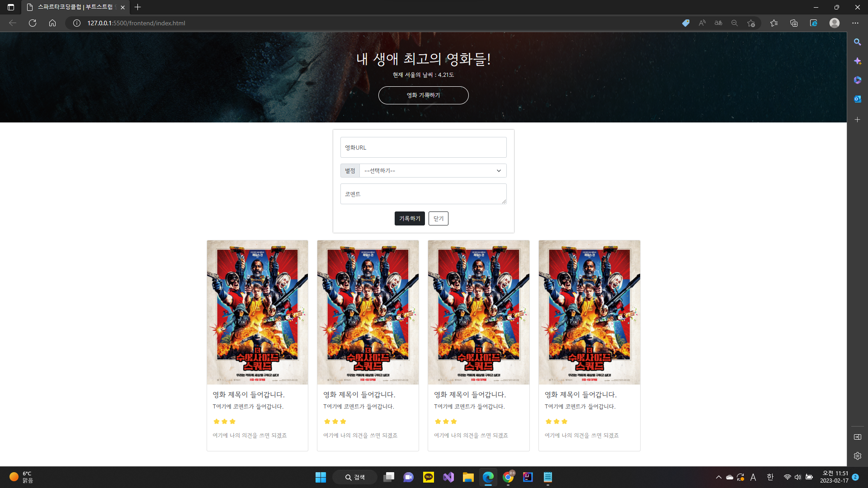Open the sidebar Discover sparkle icon
Screen dimensions: 868x488
pos(858,61)
